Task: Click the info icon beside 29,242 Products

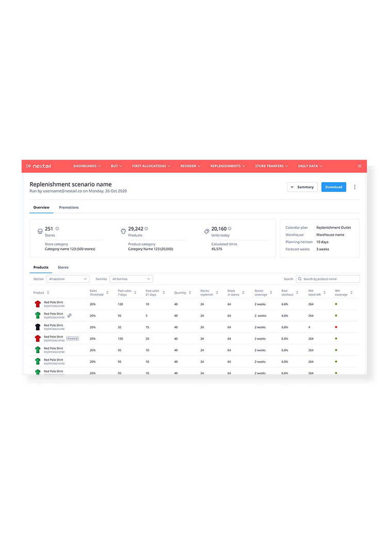Action: coord(146,228)
